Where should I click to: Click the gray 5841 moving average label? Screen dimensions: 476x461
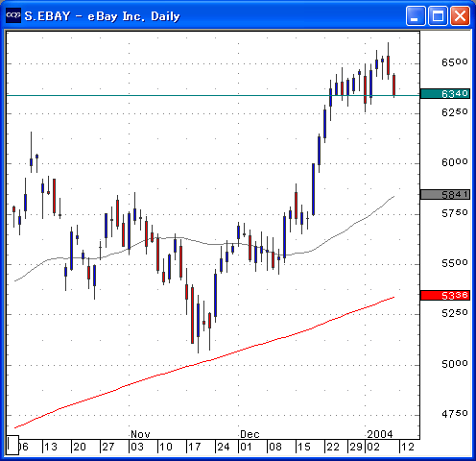point(445,194)
